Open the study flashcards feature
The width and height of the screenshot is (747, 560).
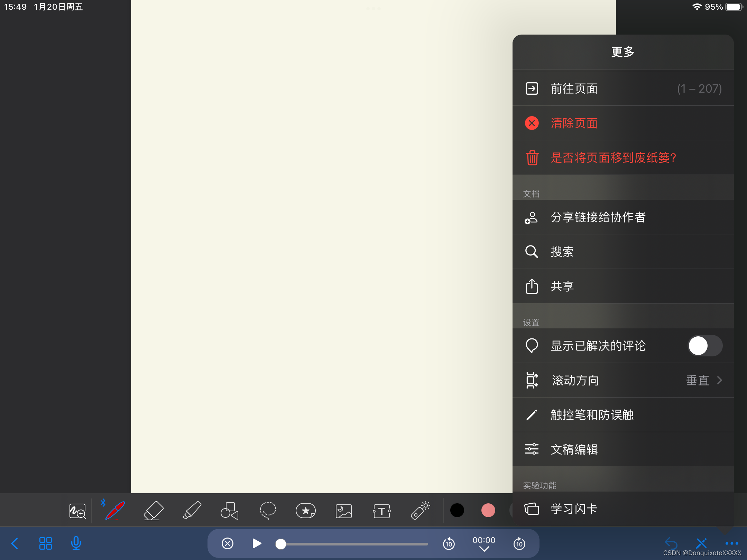(574, 509)
